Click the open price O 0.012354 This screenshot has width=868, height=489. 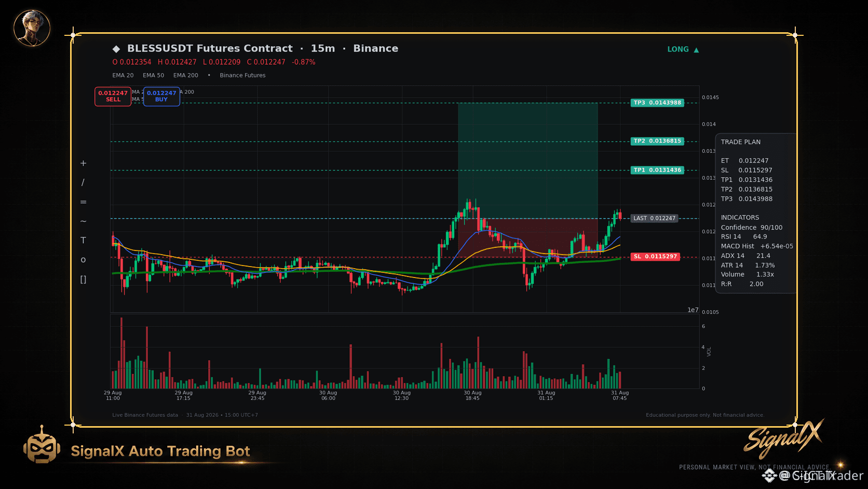[132, 62]
